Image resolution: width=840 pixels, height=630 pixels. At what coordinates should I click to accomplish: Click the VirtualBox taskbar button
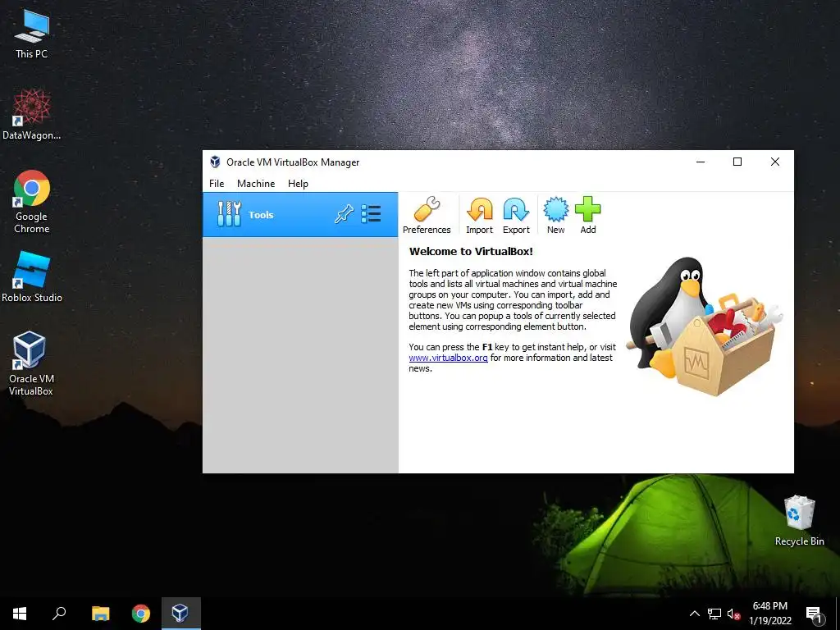181,614
